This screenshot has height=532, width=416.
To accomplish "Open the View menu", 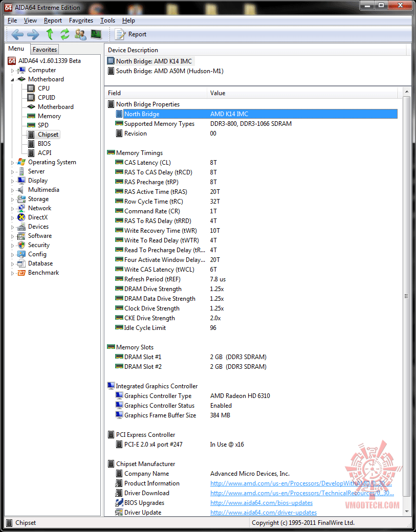I will pos(31,20).
